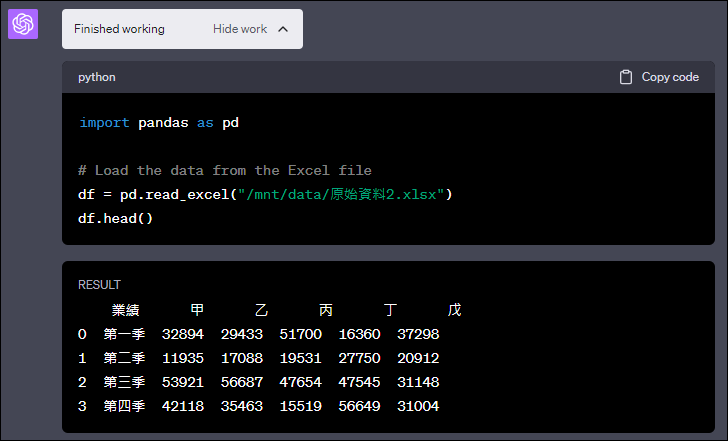Screen dimensions: 728x441
Task: Click the as keyword in import line
Action: coord(205,123)
